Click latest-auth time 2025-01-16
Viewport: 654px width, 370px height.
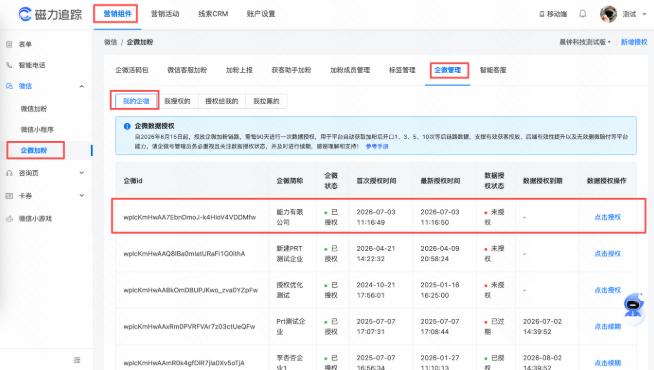pyautogui.click(x=440, y=290)
